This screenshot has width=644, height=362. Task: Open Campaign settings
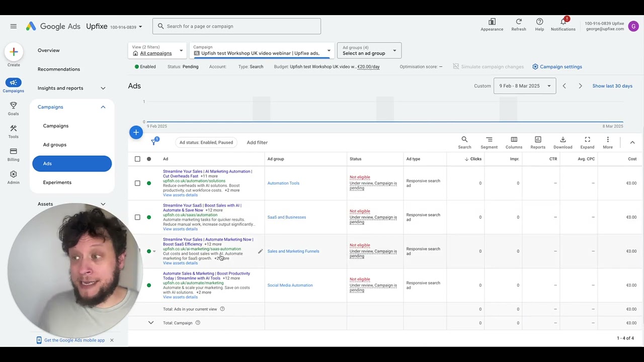(557, 67)
